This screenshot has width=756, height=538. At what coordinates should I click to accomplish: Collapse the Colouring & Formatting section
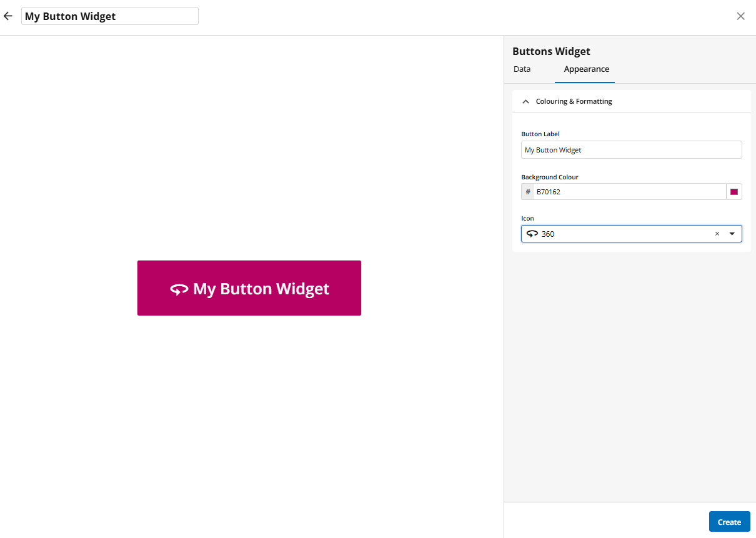tap(525, 101)
